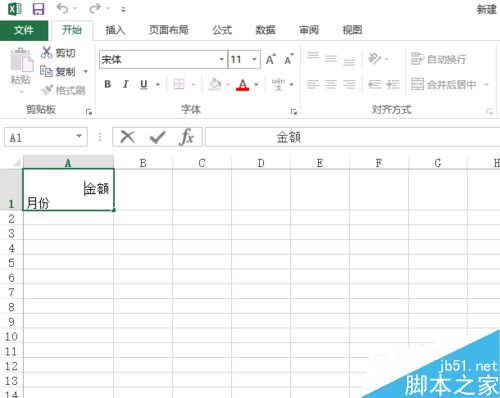Viewport: 500px width, 398px height.
Task: Click 格式刷 (Format Painter)
Action: [63, 90]
